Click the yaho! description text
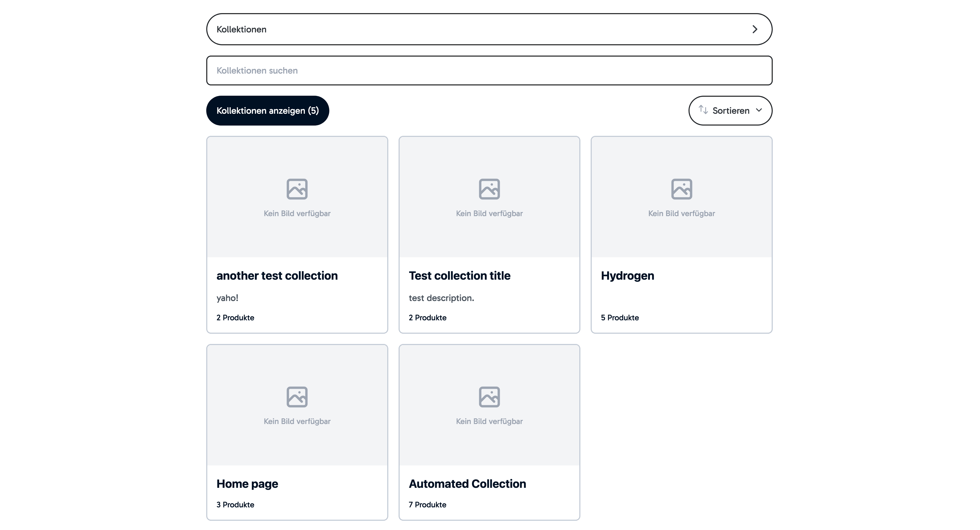The width and height of the screenshot is (980, 530). pos(228,298)
